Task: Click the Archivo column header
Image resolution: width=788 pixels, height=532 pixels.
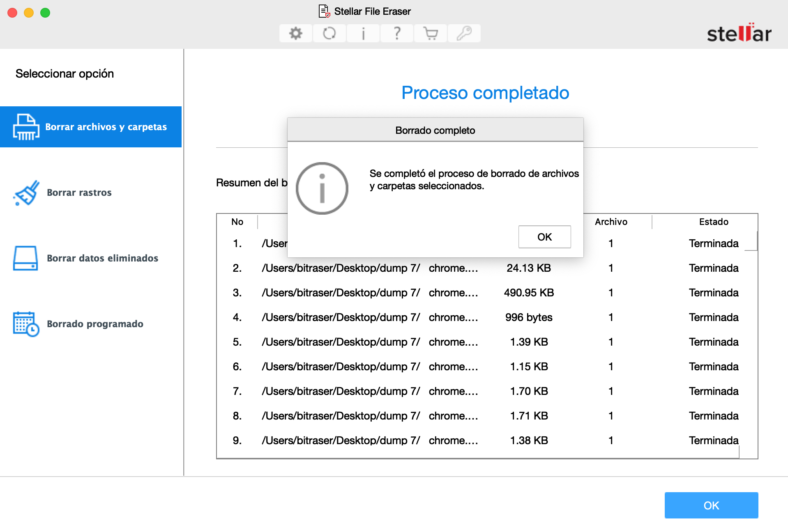Action: click(x=611, y=222)
